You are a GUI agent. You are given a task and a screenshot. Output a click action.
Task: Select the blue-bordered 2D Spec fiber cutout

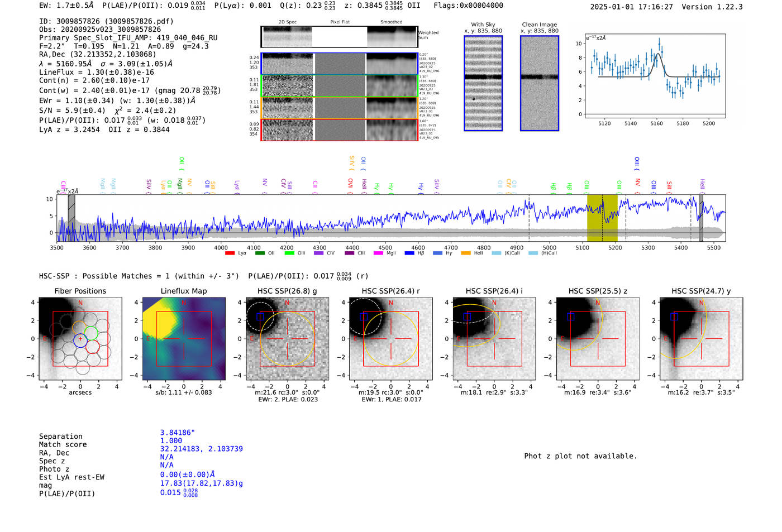click(x=288, y=64)
